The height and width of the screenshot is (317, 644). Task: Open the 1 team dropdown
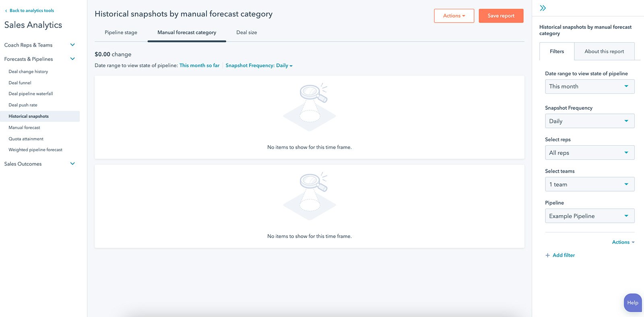click(590, 184)
